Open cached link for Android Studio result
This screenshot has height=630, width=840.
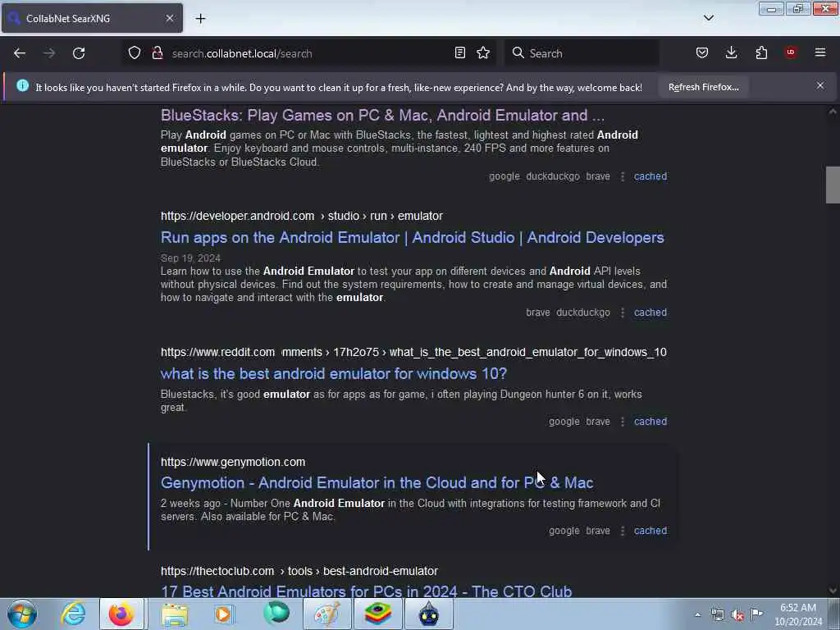pos(651,313)
